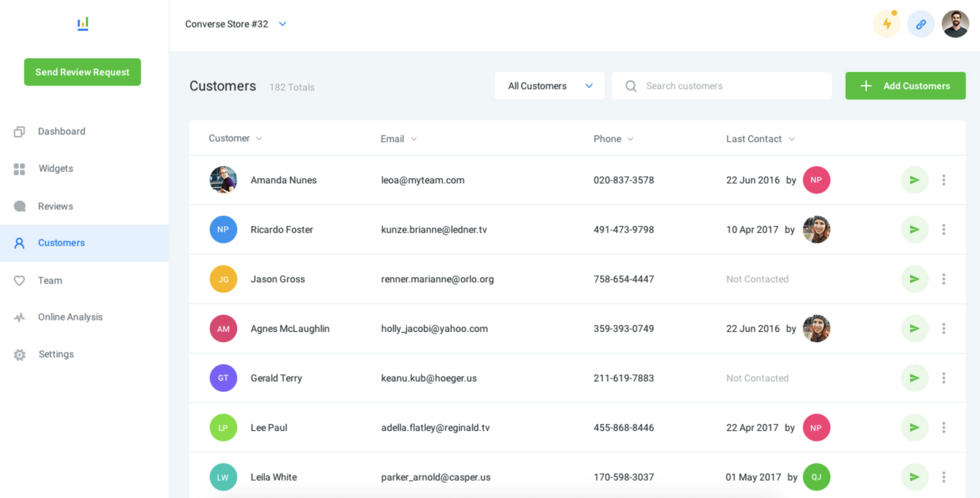
Task: Open Settings from the sidebar
Action: [x=56, y=354]
